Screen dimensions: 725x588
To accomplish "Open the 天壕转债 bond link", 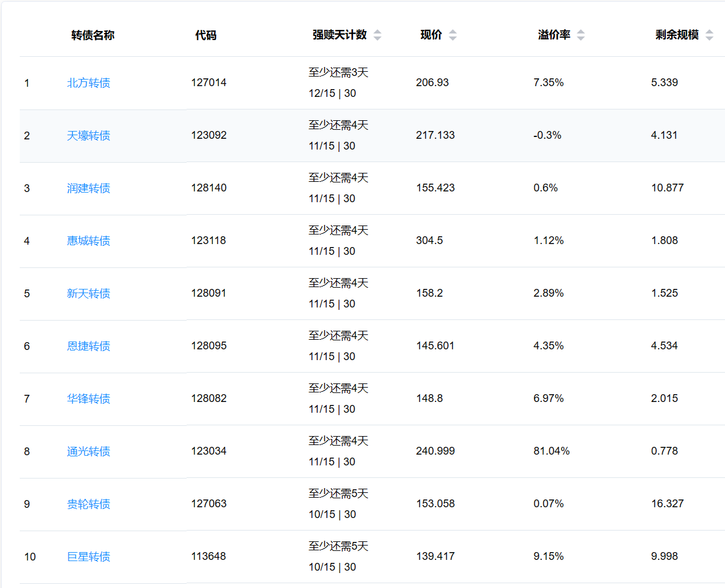I will [x=89, y=136].
